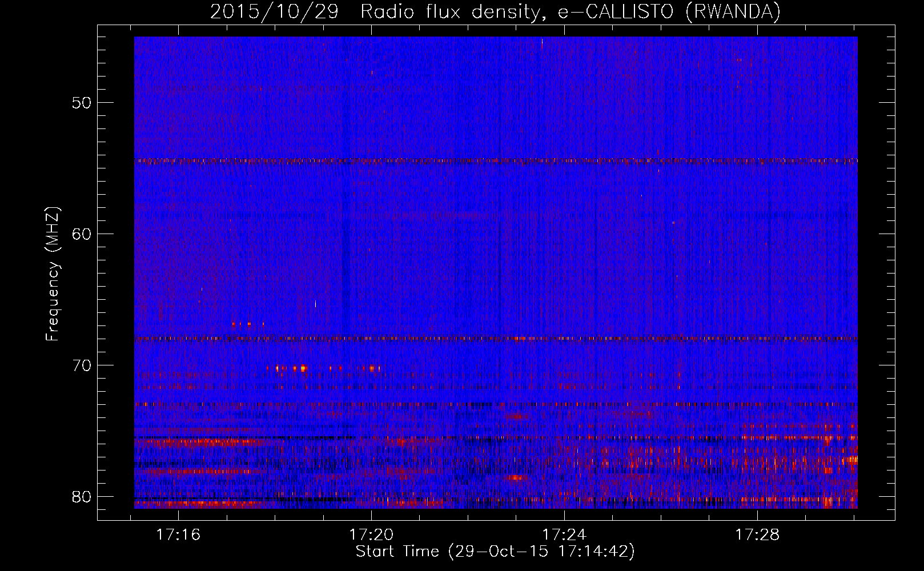Click the 60 frequency tick label
924x571 pixels.
[82, 234]
